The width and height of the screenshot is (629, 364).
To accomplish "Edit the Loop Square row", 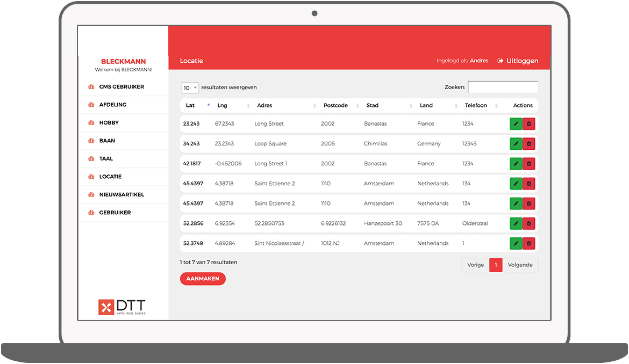I will [516, 144].
